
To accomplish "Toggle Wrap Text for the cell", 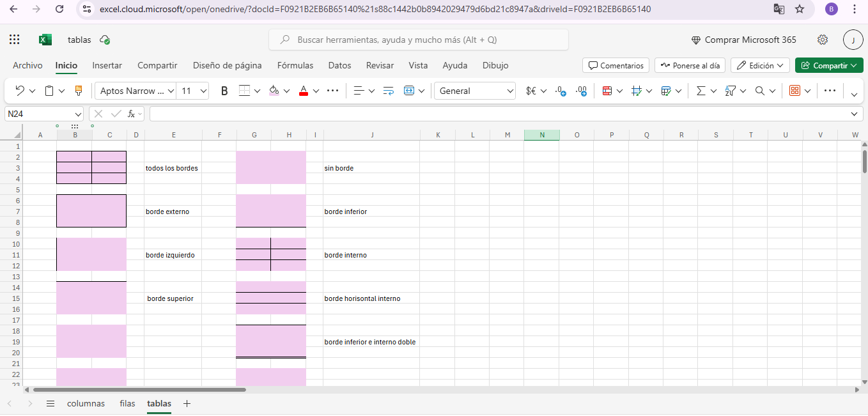I will coord(388,91).
